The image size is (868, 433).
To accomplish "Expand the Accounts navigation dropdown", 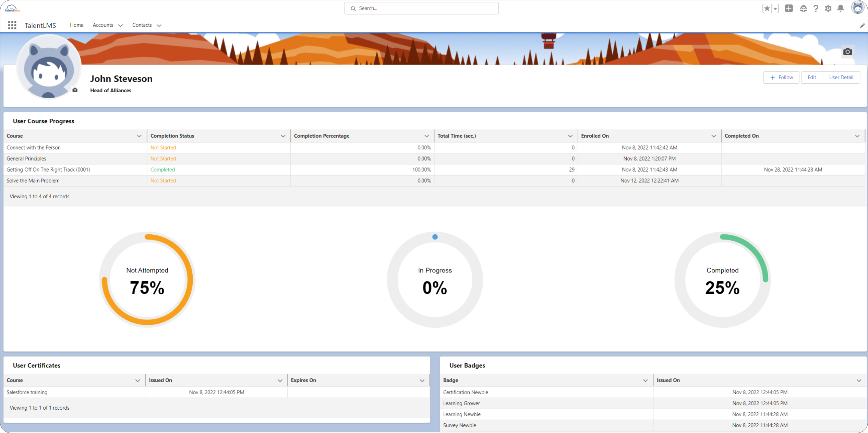I will (x=120, y=25).
